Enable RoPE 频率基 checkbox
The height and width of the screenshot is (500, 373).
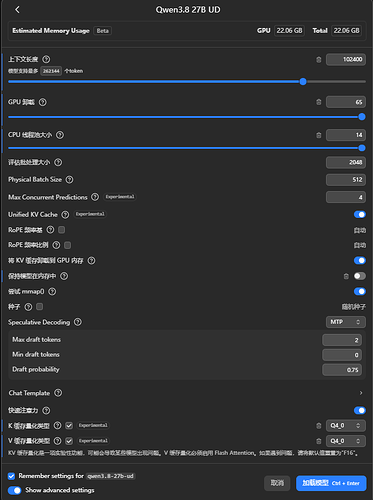click(x=62, y=230)
